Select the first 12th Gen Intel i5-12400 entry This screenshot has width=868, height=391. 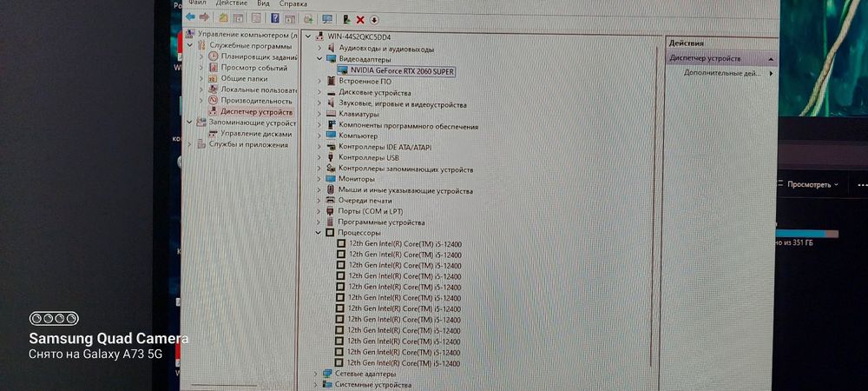(x=404, y=243)
